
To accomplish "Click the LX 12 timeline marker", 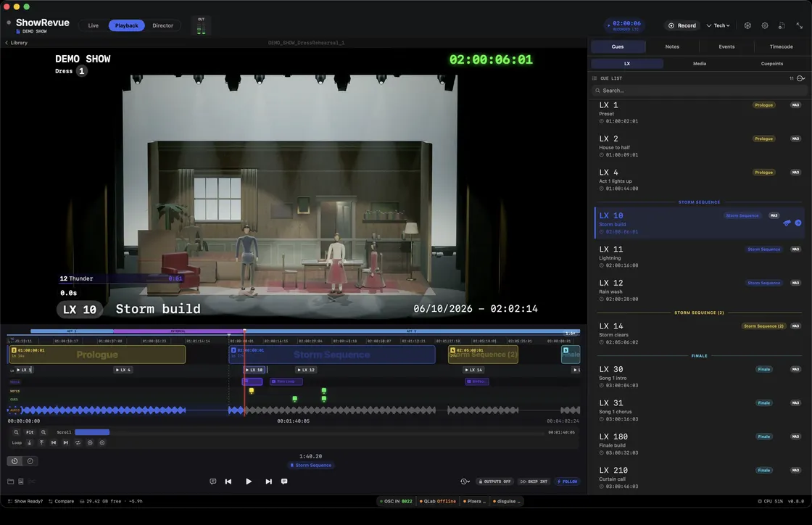I will (x=306, y=371).
